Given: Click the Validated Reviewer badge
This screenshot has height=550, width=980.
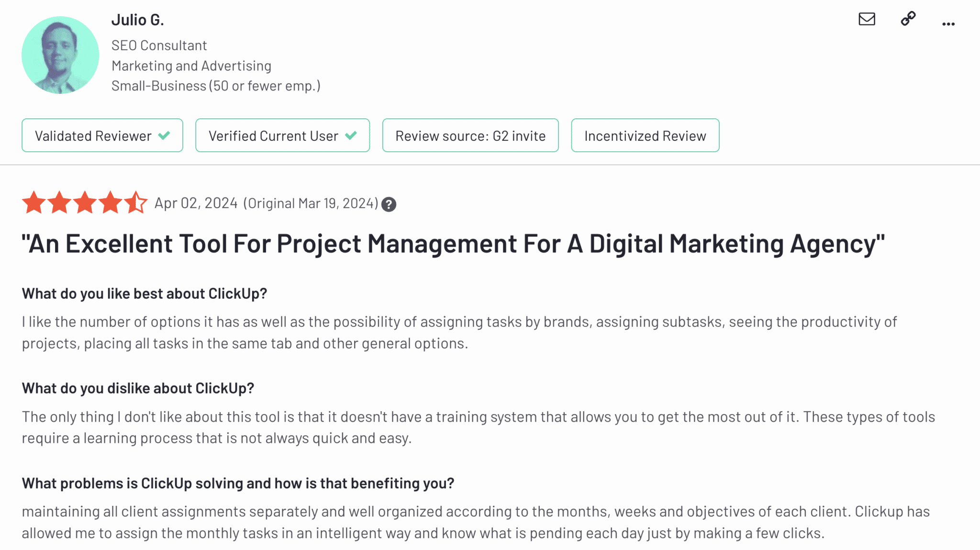Looking at the screenshot, I should coord(102,135).
